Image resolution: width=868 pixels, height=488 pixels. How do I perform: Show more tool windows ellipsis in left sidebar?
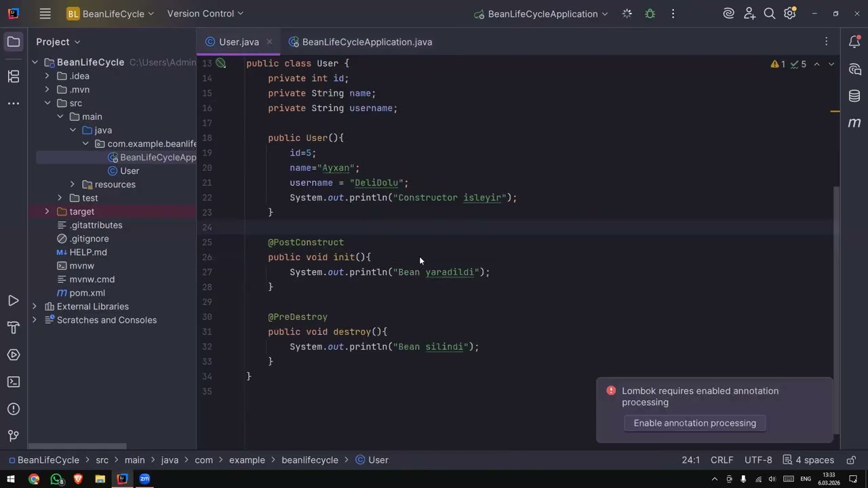(x=14, y=104)
